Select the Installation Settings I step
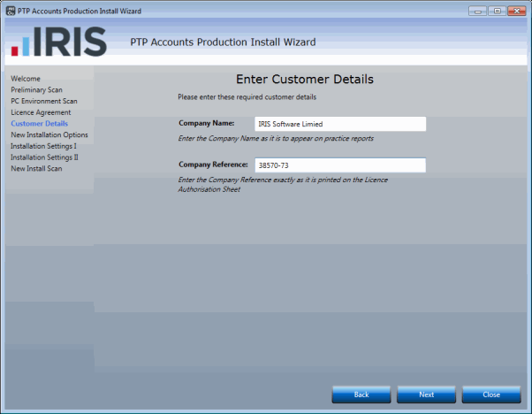The image size is (532, 414). [x=43, y=146]
